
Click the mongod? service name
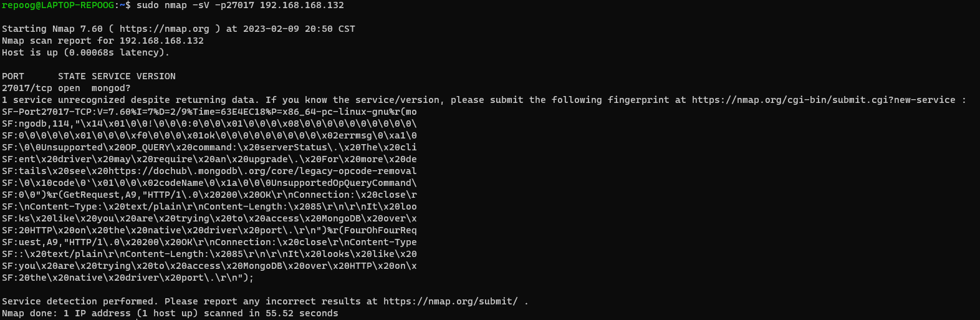click(x=111, y=88)
